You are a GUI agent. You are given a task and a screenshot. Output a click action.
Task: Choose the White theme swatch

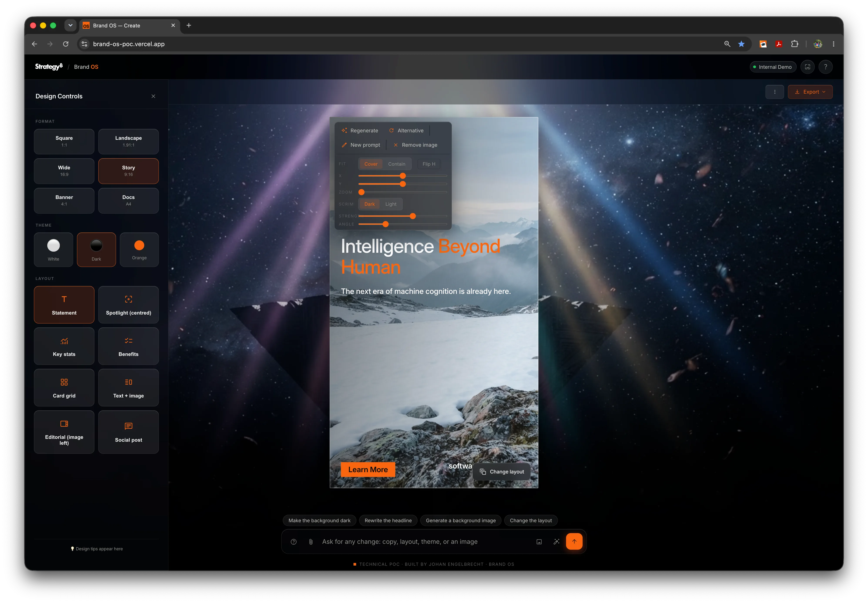[53, 250]
